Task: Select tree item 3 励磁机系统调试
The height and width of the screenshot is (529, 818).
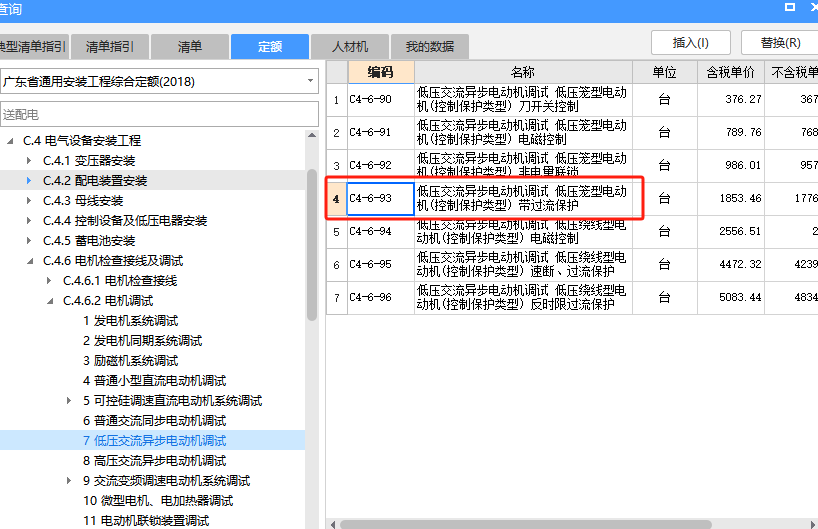Action: pos(130,360)
